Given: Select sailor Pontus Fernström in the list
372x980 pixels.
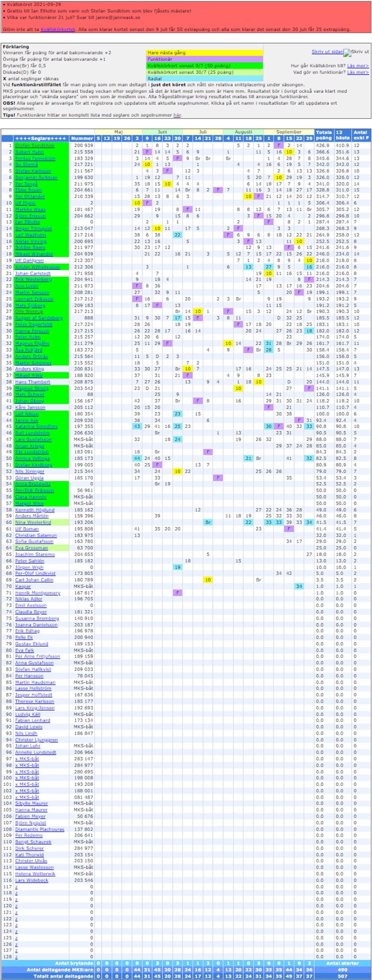Looking at the screenshot, I should (35, 158).
